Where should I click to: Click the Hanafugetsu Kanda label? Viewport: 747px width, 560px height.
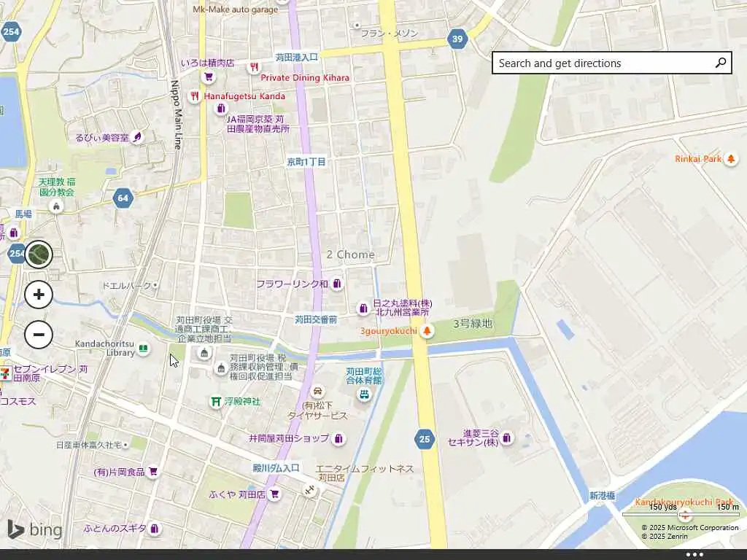pyautogui.click(x=244, y=96)
